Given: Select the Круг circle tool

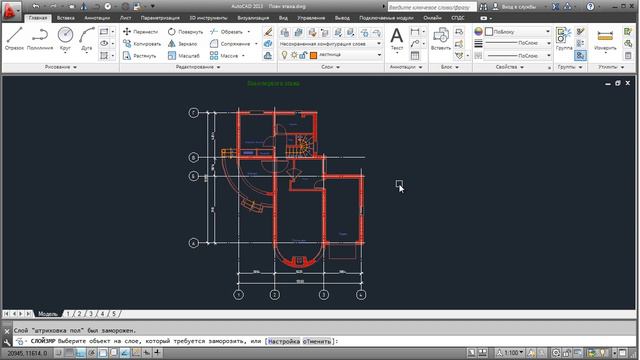Looking at the screenshot, I should [x=65, y=39].
